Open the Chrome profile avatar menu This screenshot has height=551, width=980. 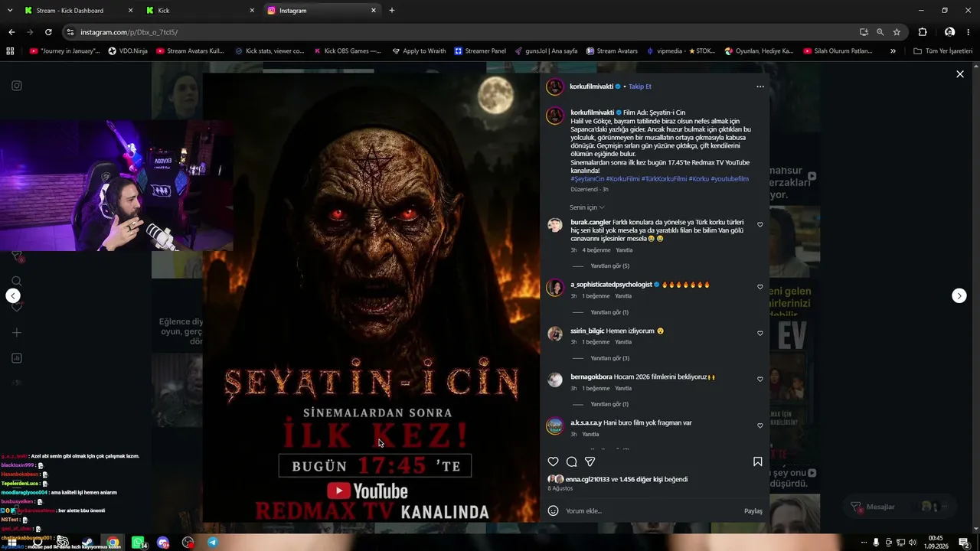tap(949, 32)
